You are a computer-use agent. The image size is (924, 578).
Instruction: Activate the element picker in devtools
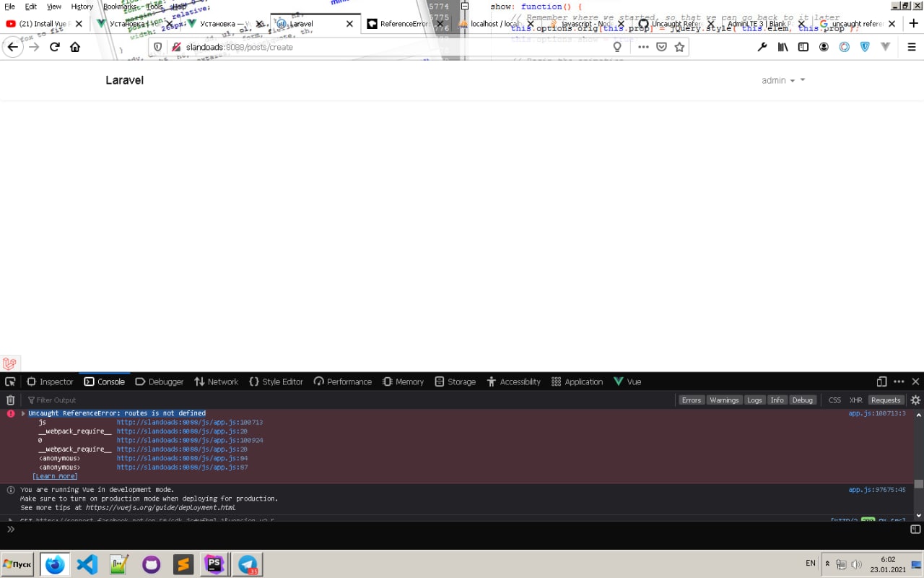pyautogui.click(x=10, y=381)
